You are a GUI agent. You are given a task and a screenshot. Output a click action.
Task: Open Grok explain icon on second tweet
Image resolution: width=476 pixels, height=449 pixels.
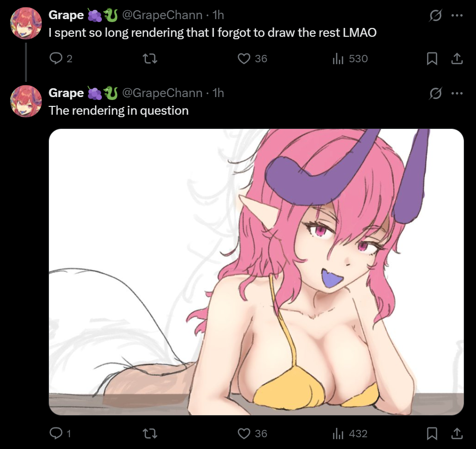tap(435, 93)
